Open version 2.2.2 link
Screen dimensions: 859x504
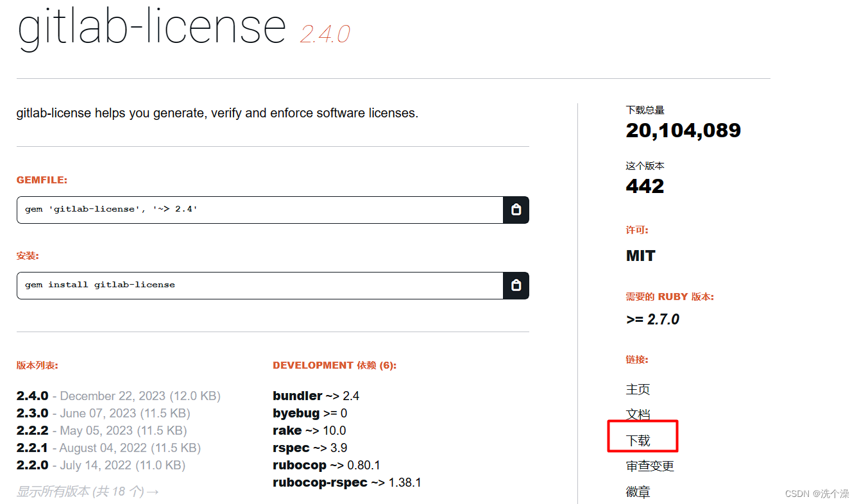tap(33, 430)
